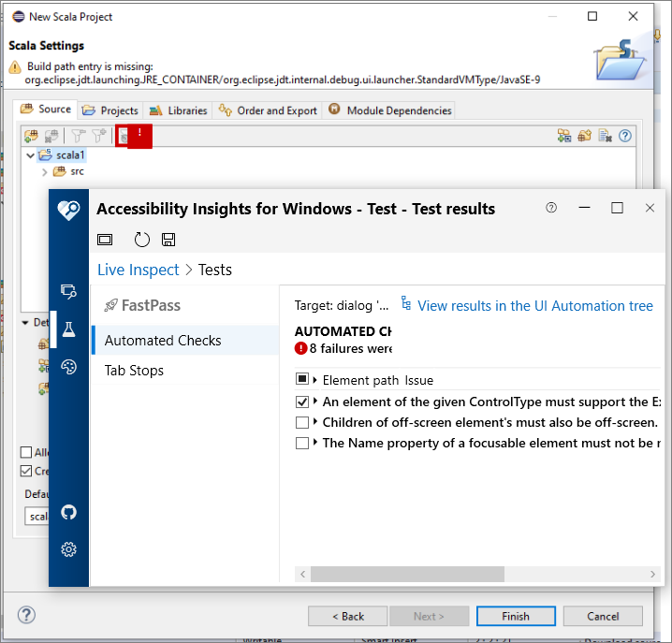Open Accessibility Insights settings gear
Screen dimensions: 672x643
click(68, 549)
